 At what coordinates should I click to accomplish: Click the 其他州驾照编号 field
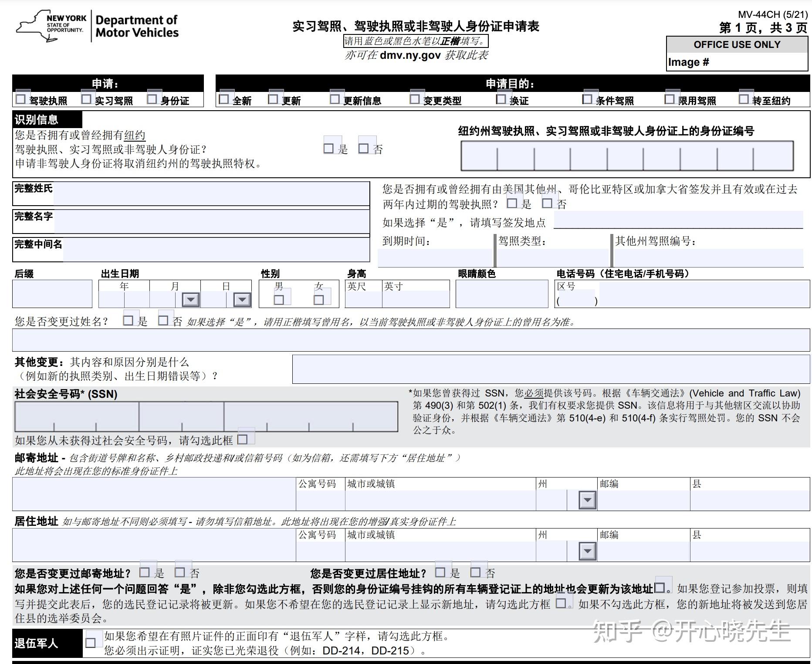708,257
